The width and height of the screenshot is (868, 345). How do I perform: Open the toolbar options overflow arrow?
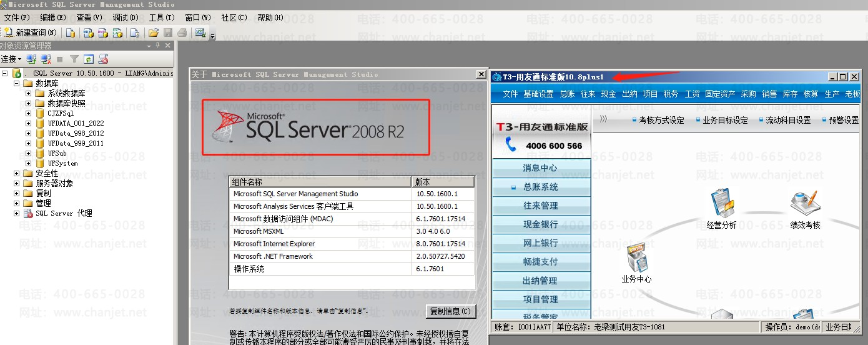[x=213, y=36]
